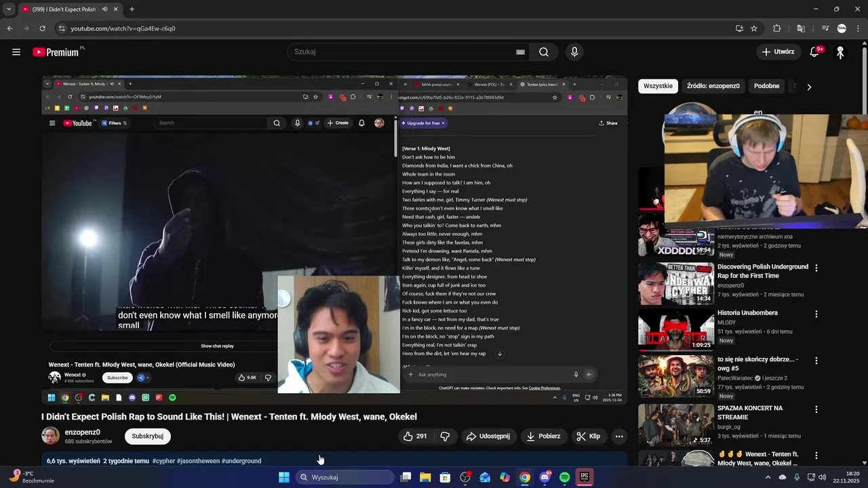Dislike the video with thumbs down
Image resolution: width=868 pixels, height=488 pixels.
coord(445,436)
